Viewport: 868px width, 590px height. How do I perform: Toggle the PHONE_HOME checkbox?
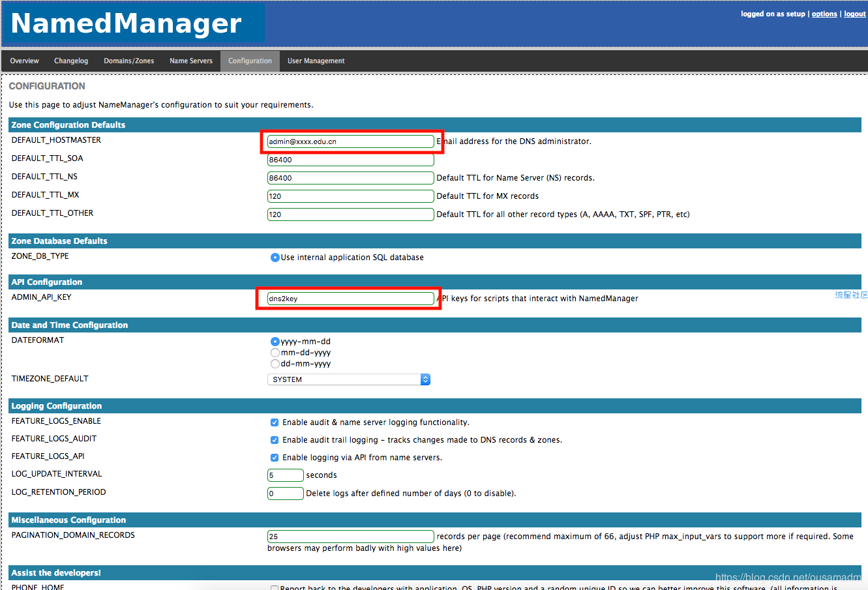275,588
